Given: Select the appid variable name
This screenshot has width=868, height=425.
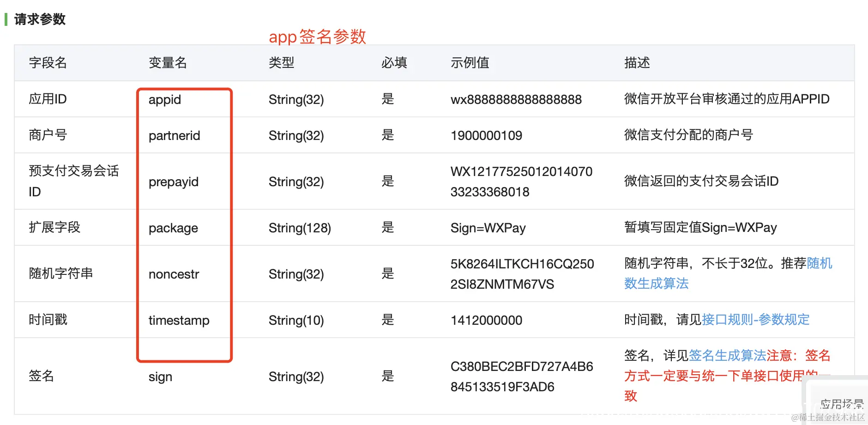Looking at the screenshot, I should (x=165, y=100).
